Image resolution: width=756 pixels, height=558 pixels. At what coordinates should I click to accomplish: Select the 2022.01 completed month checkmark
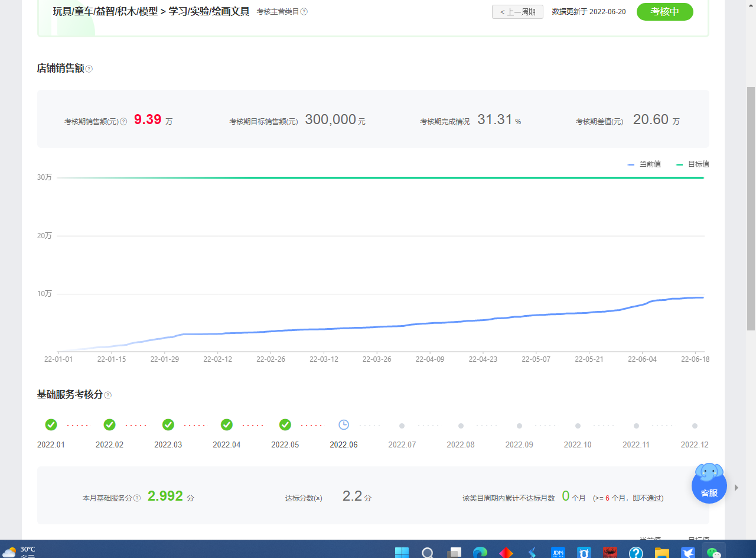(x=51, y=425)
